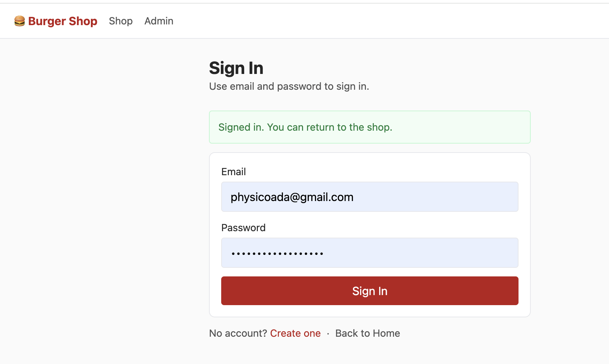Click the dot separator before Back to Home
Image resolution: width=609 pixels, height=364 pixels.
328,334
